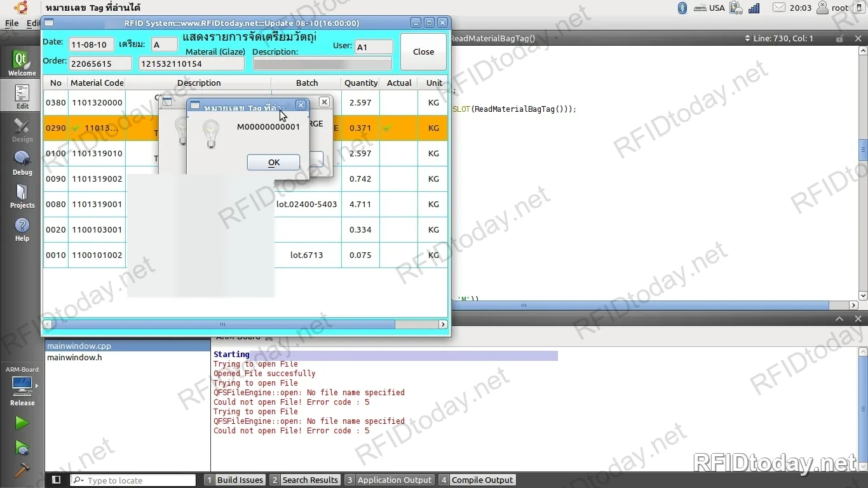Click the Order field 22065615
The height and width of the screenshot is (488, 868).
click(x=100, y=64)
